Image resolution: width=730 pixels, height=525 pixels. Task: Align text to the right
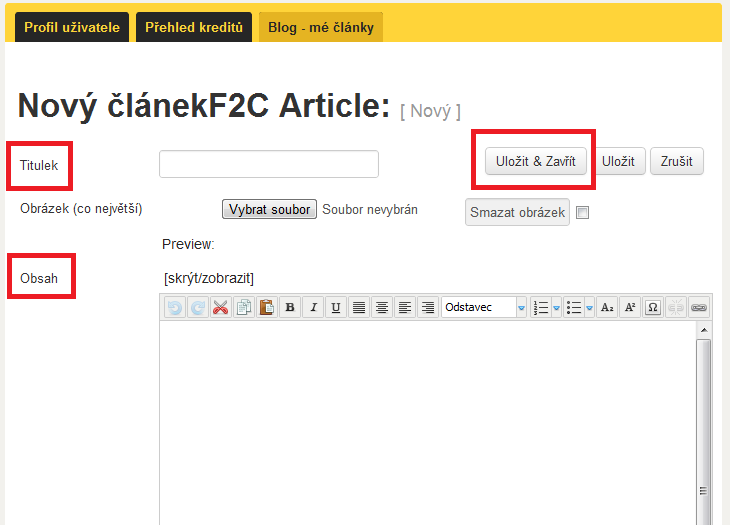point(428,308)
